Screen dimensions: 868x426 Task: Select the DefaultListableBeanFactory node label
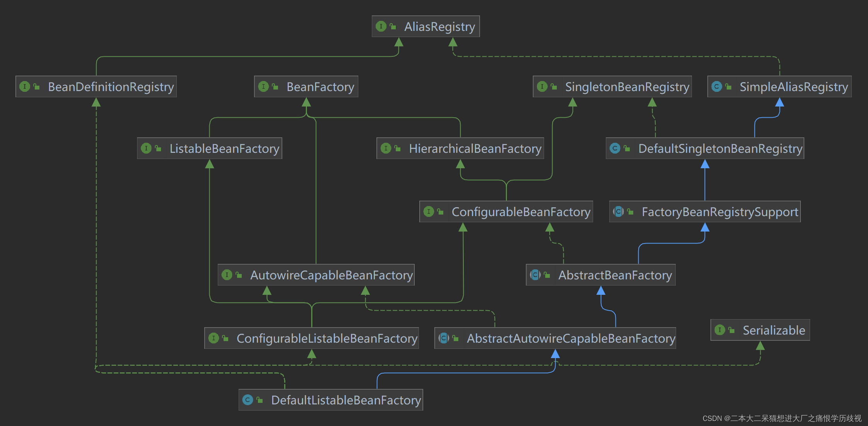346,400
